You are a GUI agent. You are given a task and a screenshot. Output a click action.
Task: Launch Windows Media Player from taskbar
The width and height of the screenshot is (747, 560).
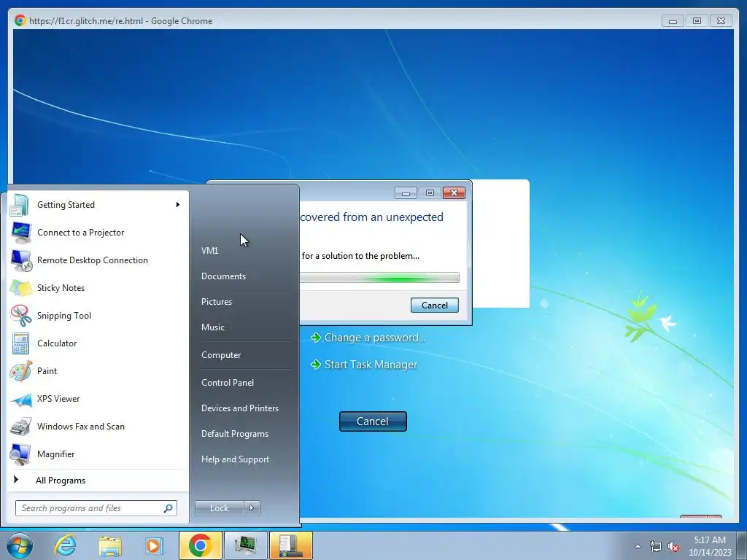155,545
